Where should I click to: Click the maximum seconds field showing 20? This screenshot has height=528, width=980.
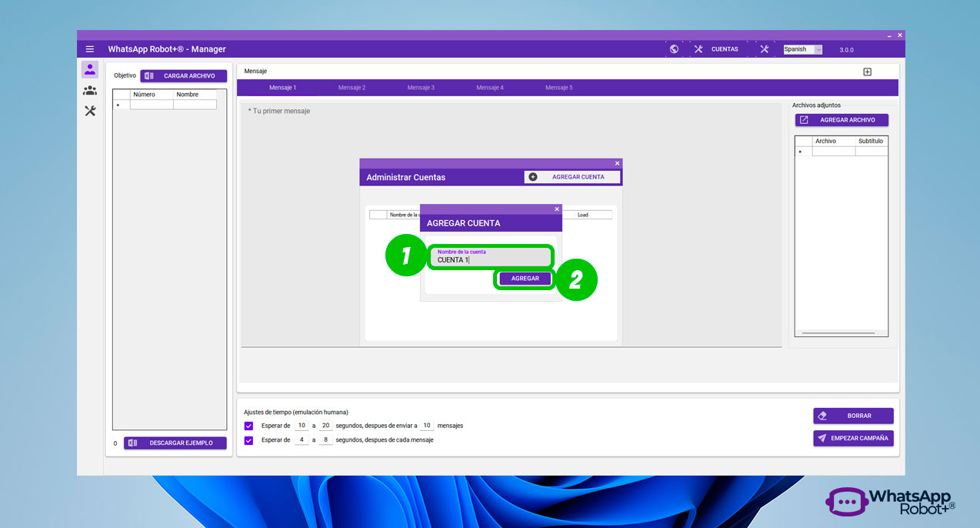coord(325,426)
